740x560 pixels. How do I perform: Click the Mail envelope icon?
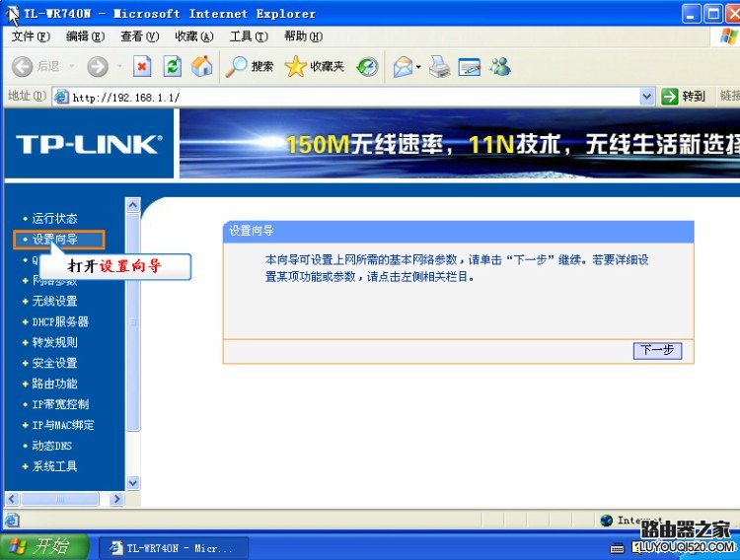(403, 67)
